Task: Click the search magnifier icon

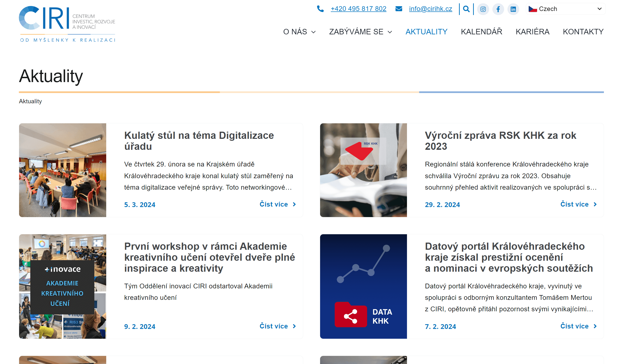Action: pyautogui.click(x=466, y=9)
